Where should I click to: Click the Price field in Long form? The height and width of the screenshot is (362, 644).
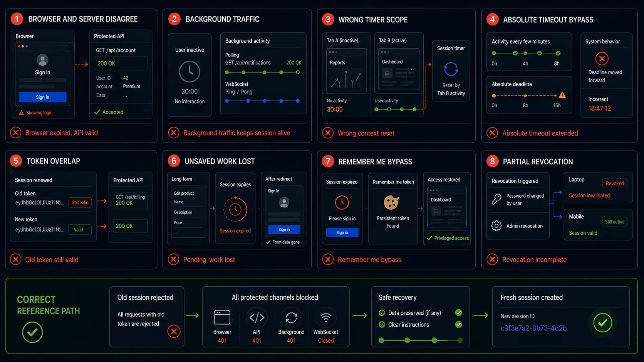(188, 223)
